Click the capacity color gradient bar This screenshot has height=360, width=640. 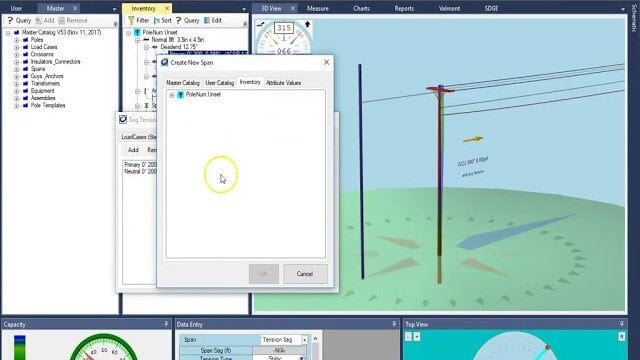(x=20, y=347)
